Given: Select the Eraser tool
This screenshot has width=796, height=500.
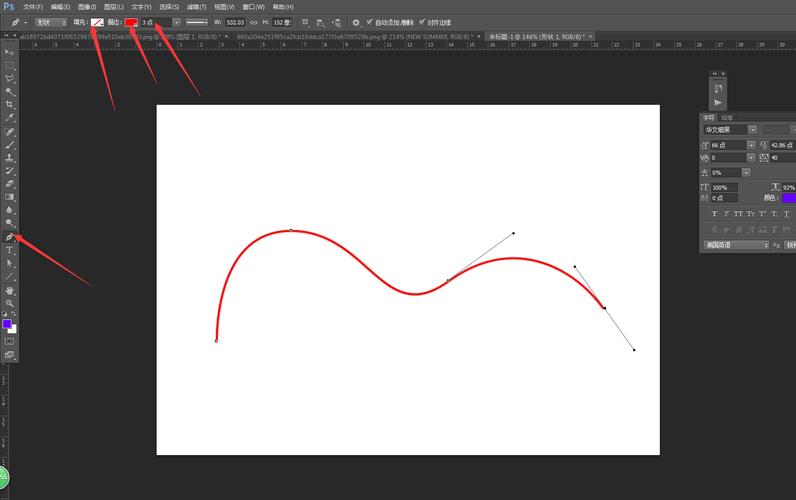Looking at the screenshot, I should pos(9,184).
